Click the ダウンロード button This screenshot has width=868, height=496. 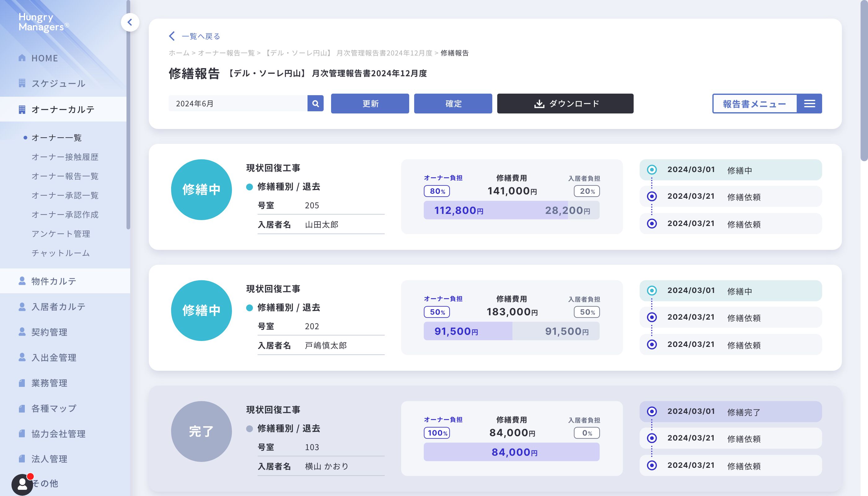pos(565,104)
